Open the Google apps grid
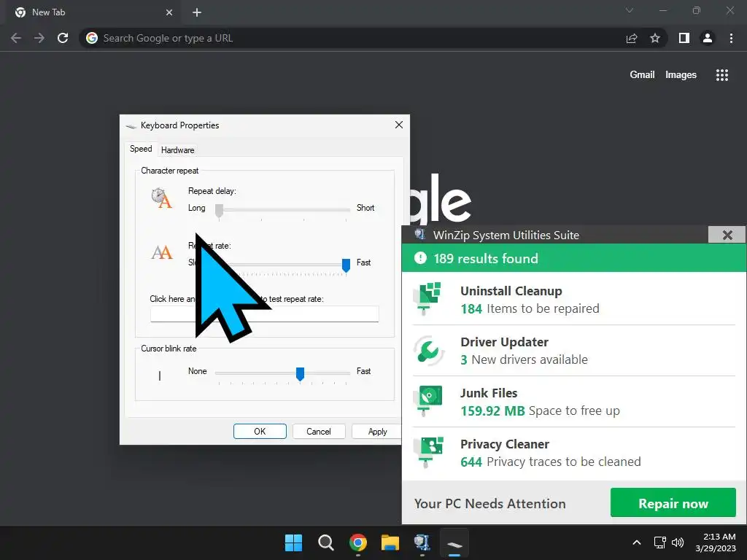 point(722,75)
